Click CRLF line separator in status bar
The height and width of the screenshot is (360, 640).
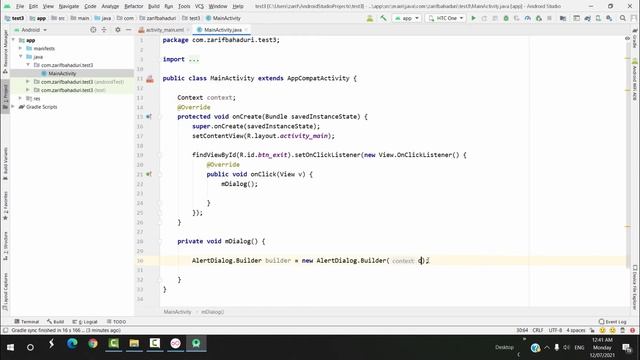(538, 330)
